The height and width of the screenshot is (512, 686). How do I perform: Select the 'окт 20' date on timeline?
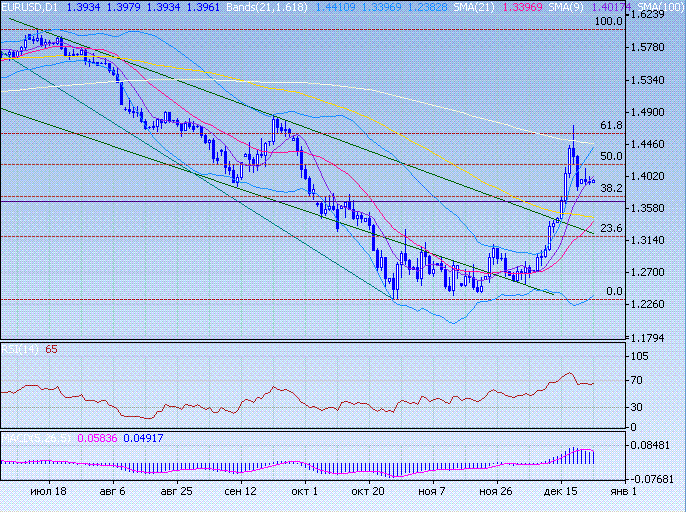coord(367,493)
